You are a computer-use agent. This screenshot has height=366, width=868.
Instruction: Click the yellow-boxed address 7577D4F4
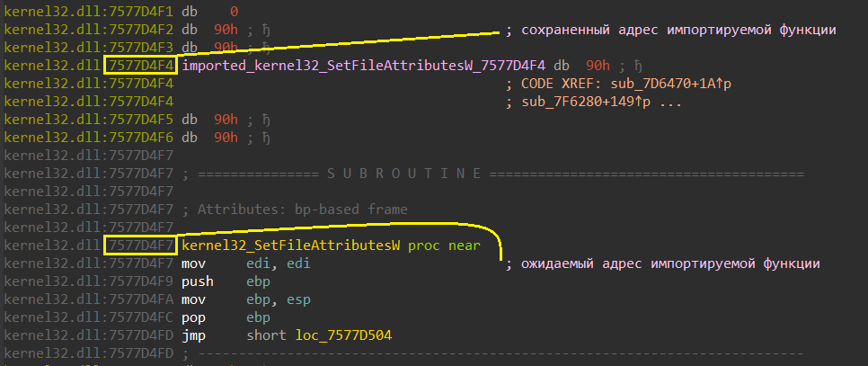coord(141,66)
